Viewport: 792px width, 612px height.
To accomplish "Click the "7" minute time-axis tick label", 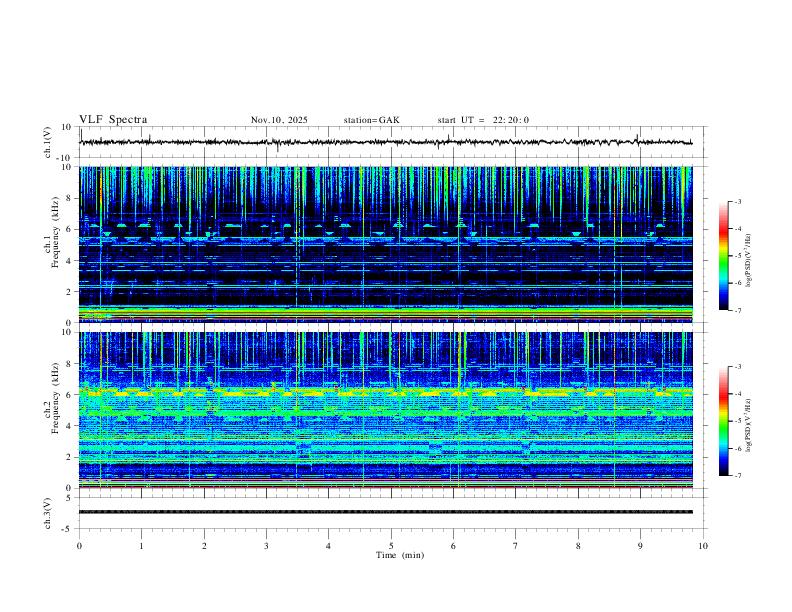I will tap(516, 546).
